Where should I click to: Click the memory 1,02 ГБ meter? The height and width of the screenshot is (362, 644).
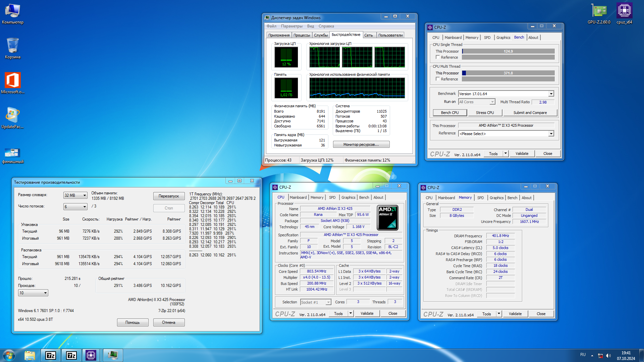pyautogui.click(x=286, y=88)
